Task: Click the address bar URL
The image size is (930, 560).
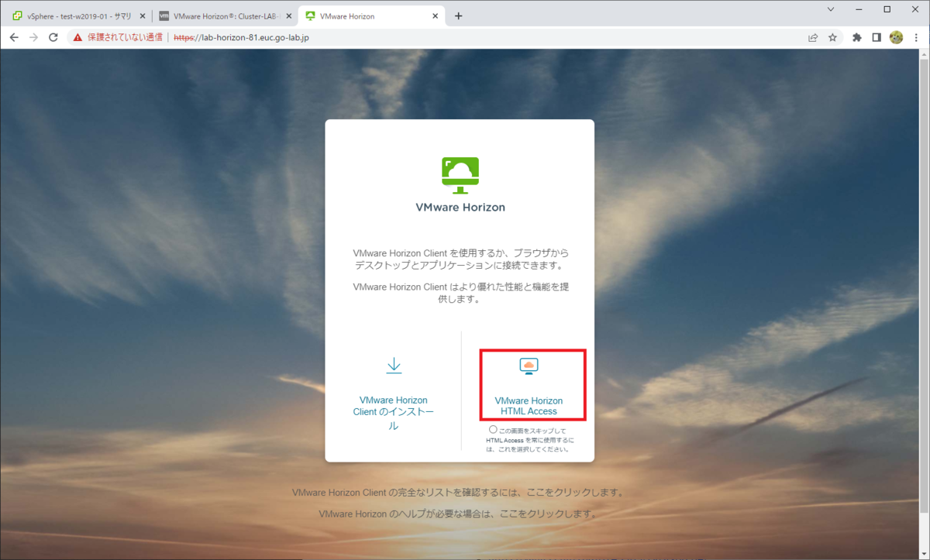Action: [241, 37]
